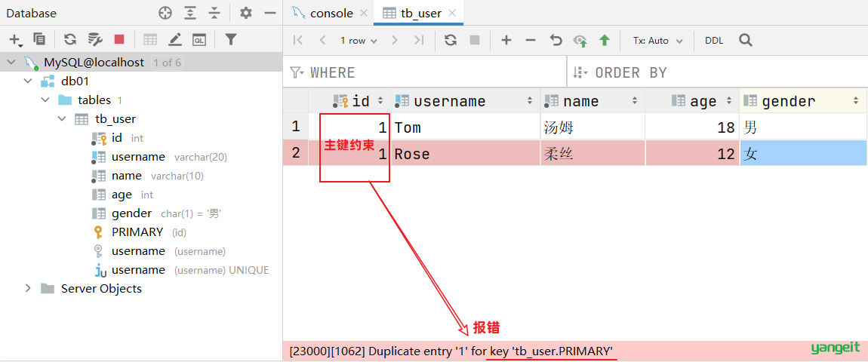868x362 pixels.
Task: Click the Duplicate entry error message
Action: click(x=451, y=351)
